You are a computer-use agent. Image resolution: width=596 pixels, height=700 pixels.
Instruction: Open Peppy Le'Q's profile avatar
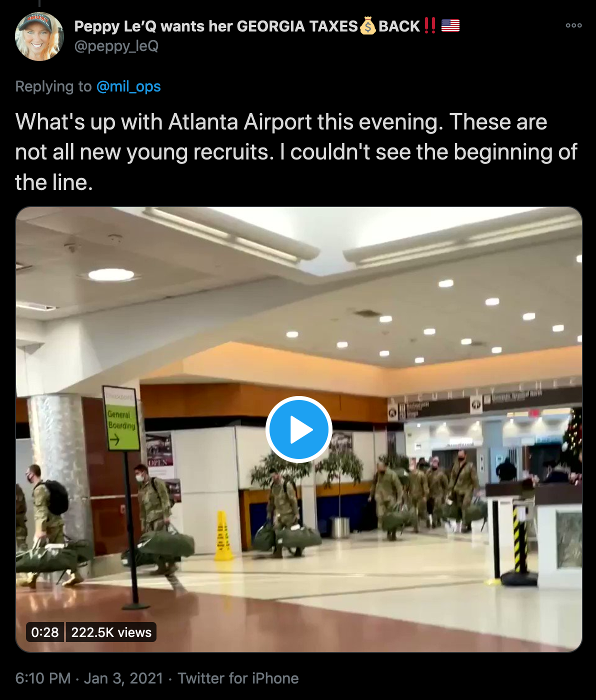pos(39,36)
